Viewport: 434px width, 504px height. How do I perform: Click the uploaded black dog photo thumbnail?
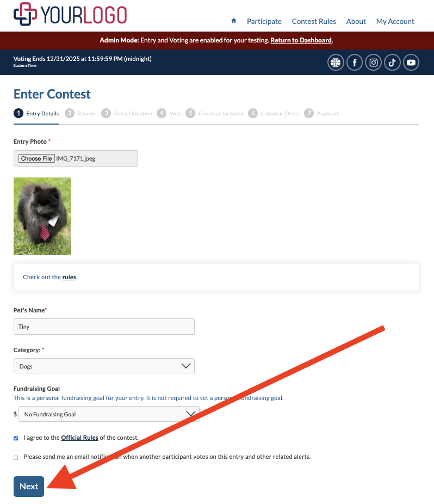42,216
